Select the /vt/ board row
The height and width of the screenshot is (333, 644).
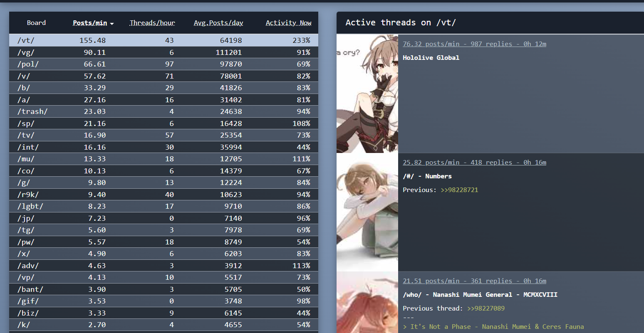click(x=163, y=40)
